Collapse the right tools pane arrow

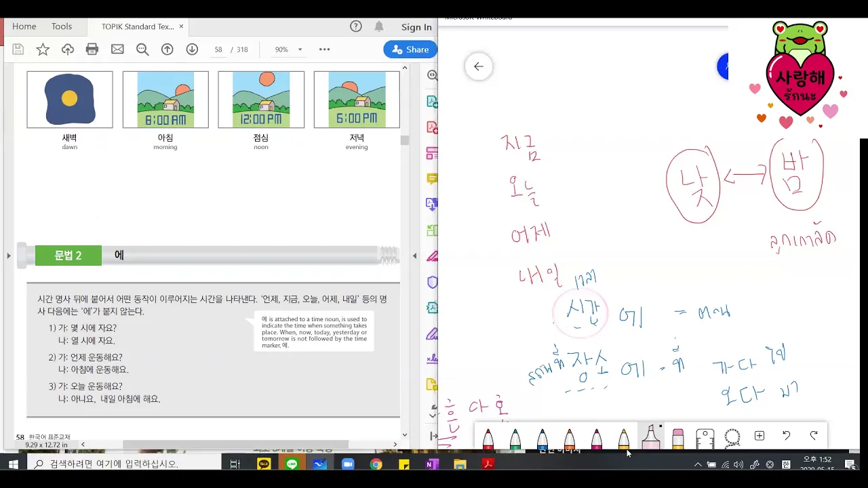point(415,256)
